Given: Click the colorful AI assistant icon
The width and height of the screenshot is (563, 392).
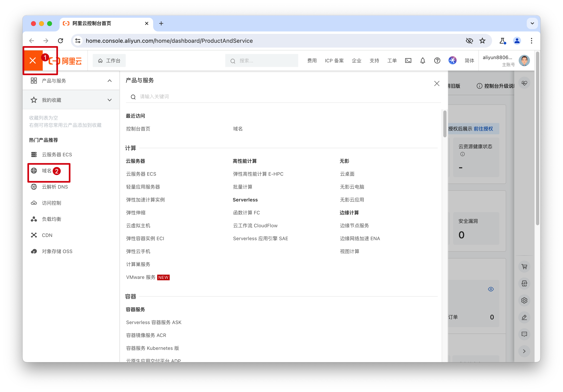Looking at the screenshot, I should click(452, 60).
